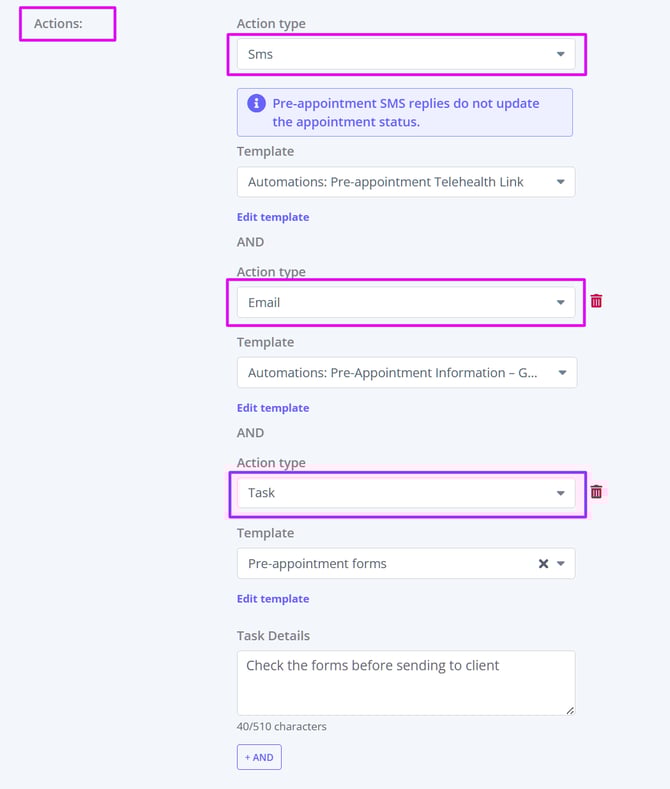The width and height of the screenshot is (670, 789).
Task: Expand the Pre-appointment Telehealth Link template dropdown
Action: (x=406, y=182)
